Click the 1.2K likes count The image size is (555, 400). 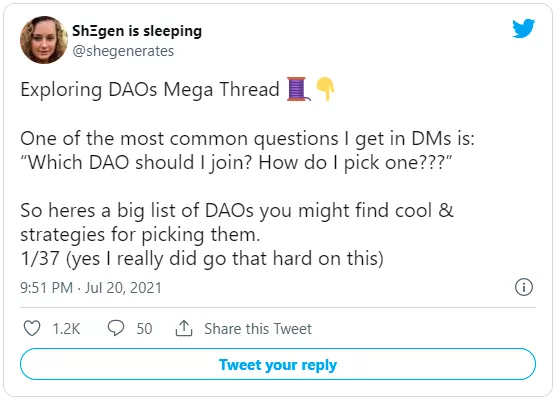tap(66, 328)
